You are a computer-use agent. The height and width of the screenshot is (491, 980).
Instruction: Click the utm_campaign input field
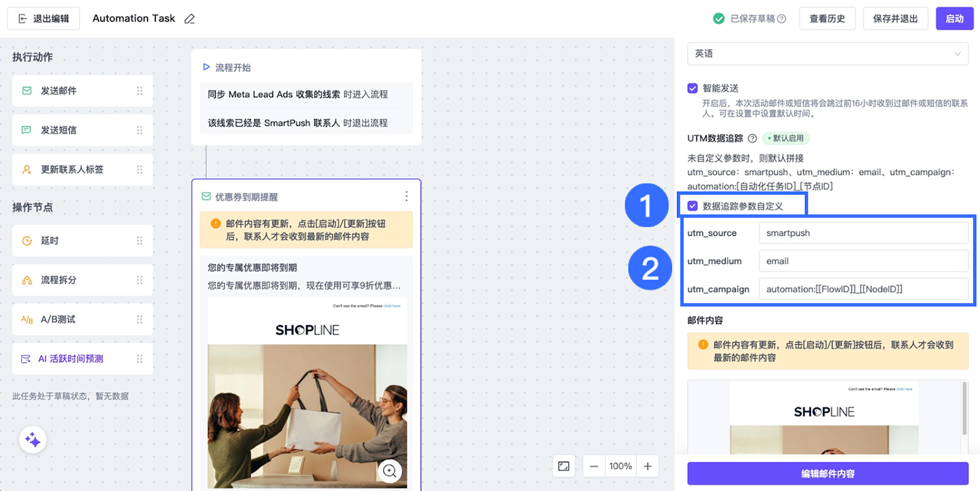(863, 289)
